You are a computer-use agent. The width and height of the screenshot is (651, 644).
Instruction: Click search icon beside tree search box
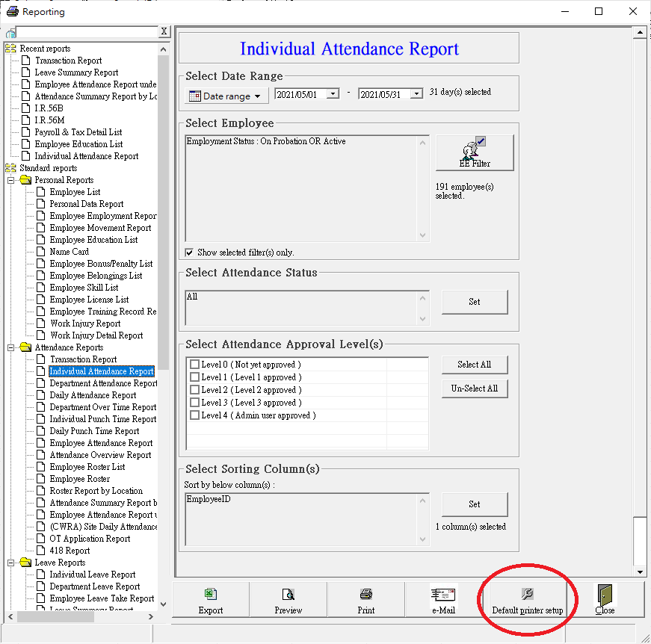(x=10, y=32)
